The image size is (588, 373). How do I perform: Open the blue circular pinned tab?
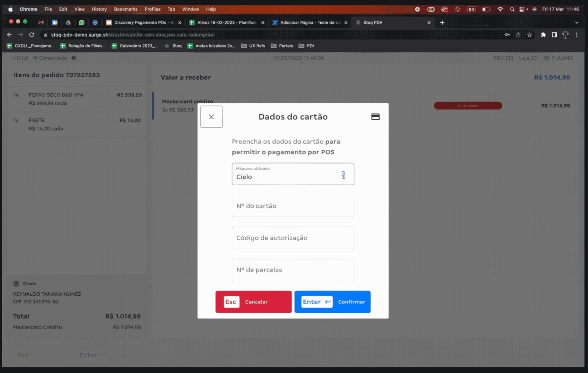(95, 22)
